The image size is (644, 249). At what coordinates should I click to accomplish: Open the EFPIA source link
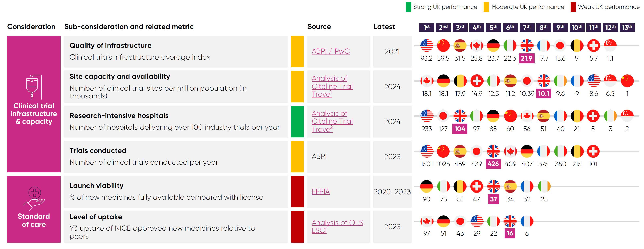click(321, 192)
